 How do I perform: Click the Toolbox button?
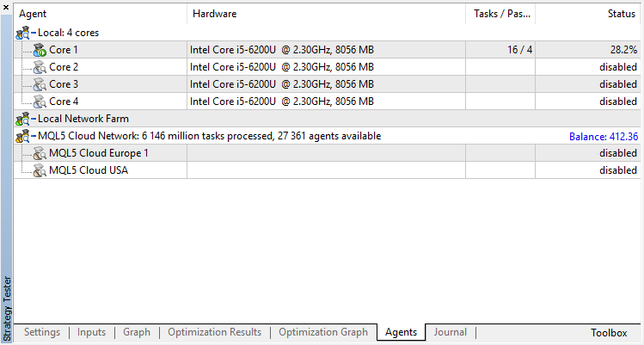pos(609,333)
